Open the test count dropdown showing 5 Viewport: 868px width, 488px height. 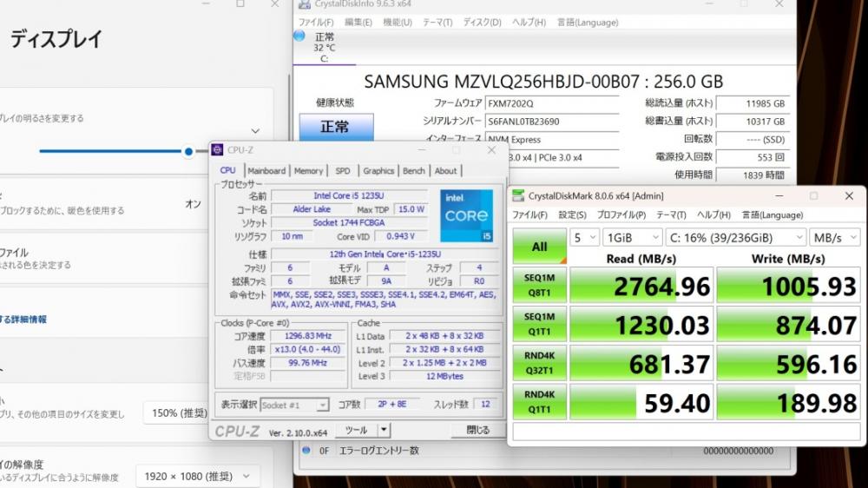[x=584, y=238]
